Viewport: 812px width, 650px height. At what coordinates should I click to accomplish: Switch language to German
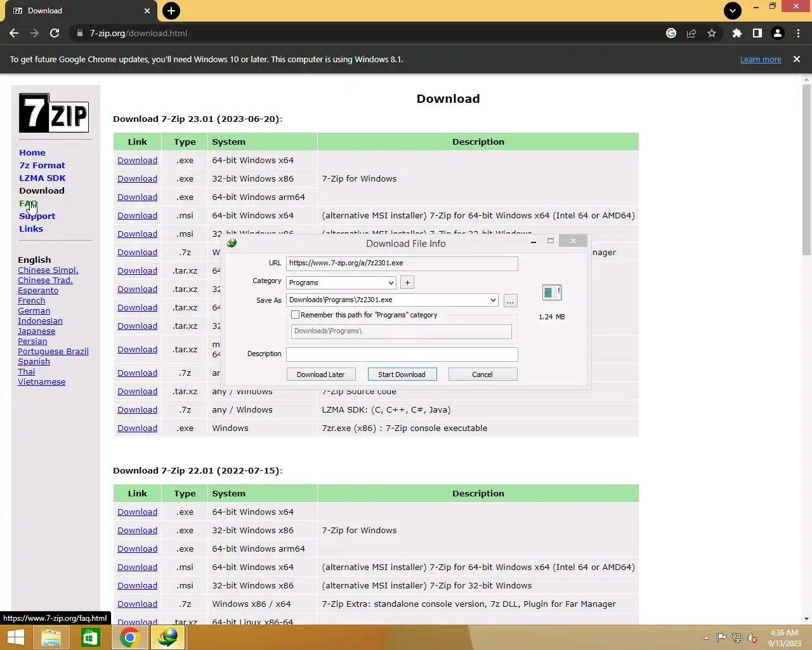[34, 310]
